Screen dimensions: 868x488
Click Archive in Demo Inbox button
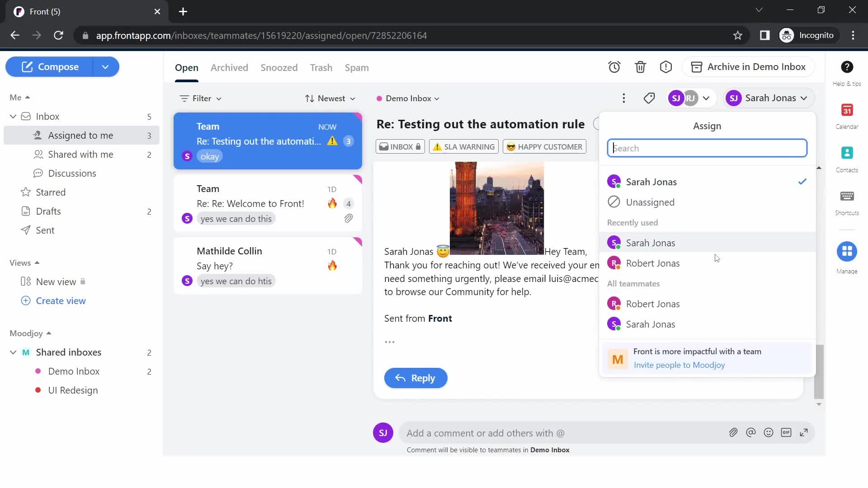click(749, 67)
